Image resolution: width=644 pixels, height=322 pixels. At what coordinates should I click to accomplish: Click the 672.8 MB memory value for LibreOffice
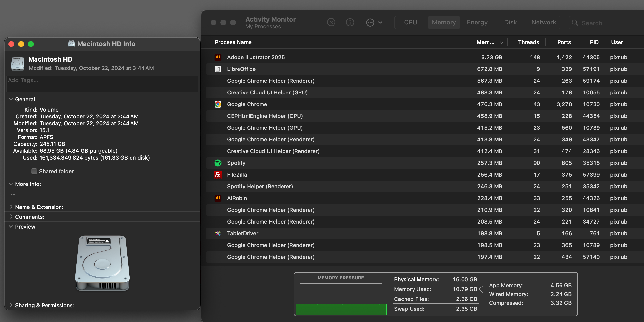[489, 69]
